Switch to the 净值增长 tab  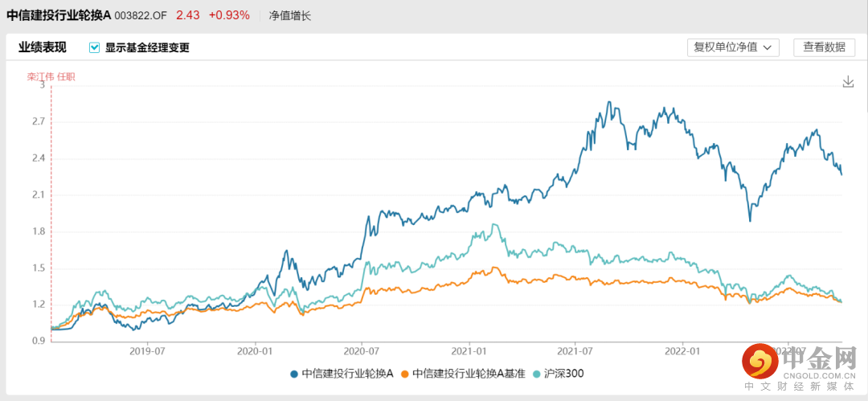290,15
